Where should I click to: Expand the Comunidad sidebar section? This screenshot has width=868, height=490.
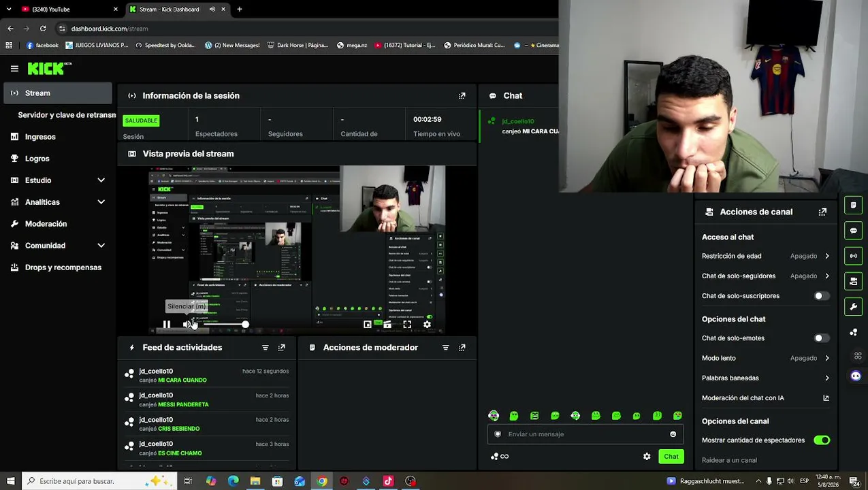(x=101, y=246)
